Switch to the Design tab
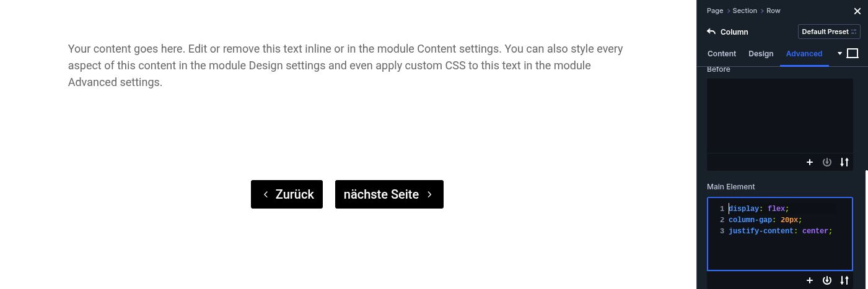The width and height of the screenshot is (868, 289). 761,54
